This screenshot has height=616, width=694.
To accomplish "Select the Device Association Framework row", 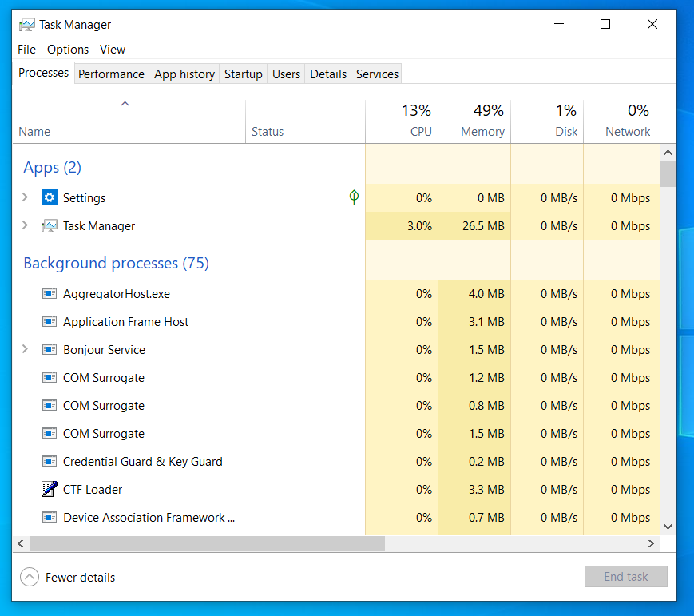I will pos(336,517).
